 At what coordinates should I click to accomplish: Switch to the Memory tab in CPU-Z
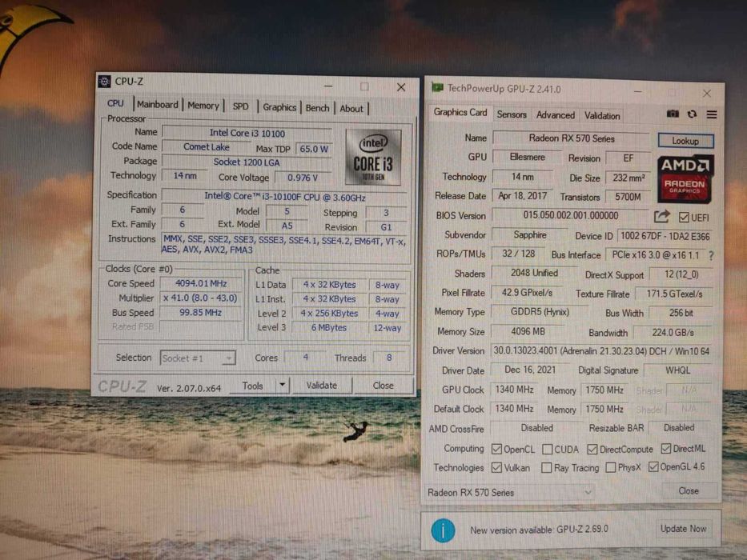[x=203, y=106]
